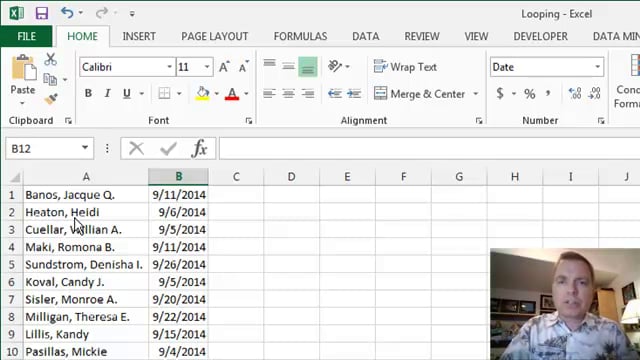
Task: Click the Redo arrow icon
Action: pyautogui.click(x=101, y=13)
